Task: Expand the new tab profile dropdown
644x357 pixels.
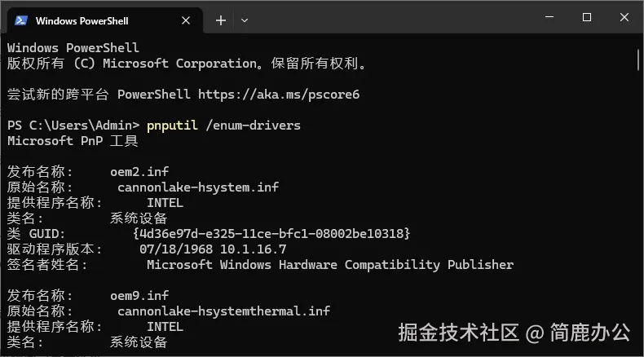Action: tap(245, 20)
